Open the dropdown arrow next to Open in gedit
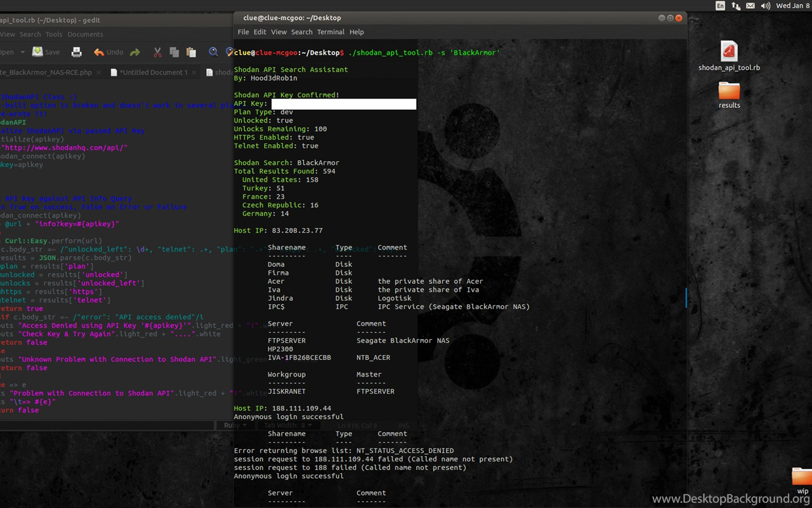Screen dimensions: 812x508 click(x=22, y=52)
